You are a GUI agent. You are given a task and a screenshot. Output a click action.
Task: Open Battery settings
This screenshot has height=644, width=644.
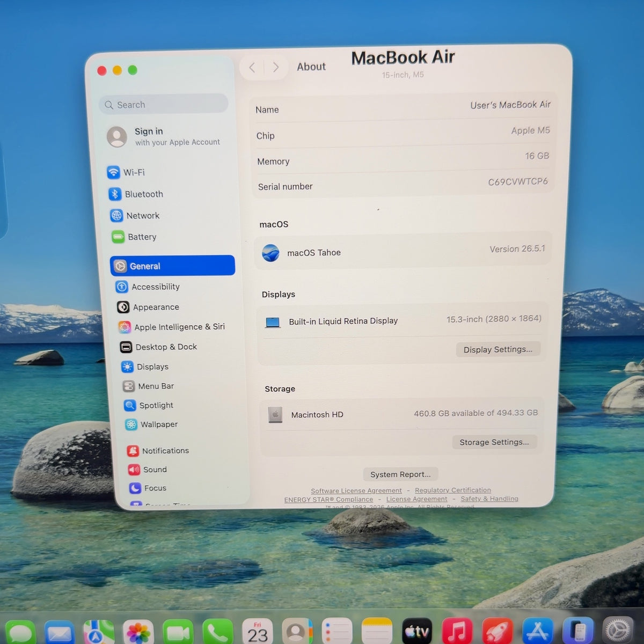(134, 237)
